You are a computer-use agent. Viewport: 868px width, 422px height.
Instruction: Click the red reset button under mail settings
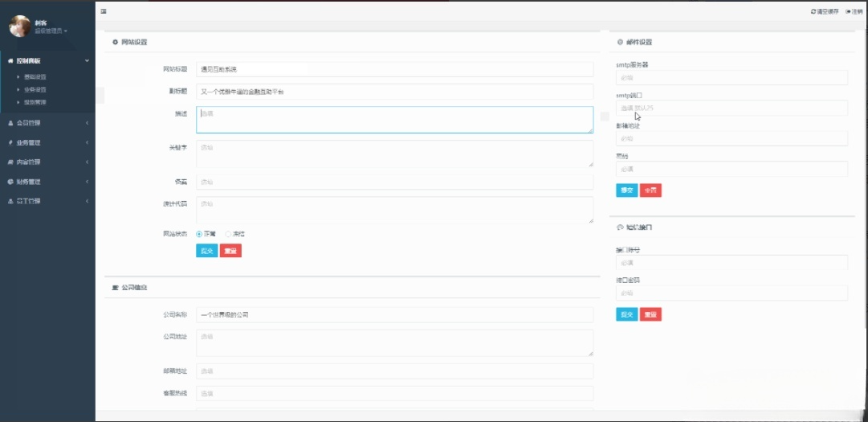[x=650, y=191]
